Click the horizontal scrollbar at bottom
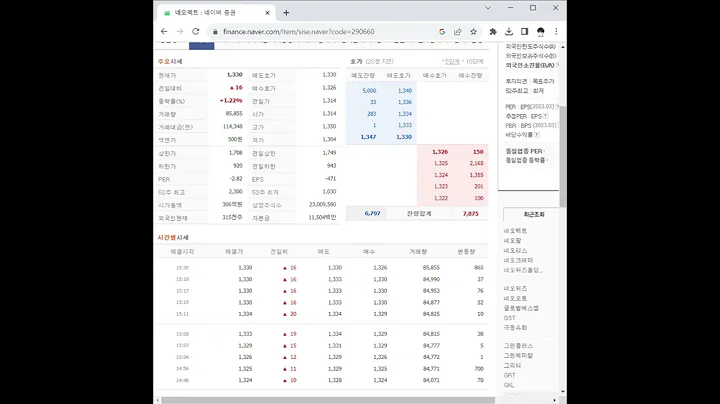Image resolution: width=720 pixels, height=404 pixels. point(328,400)
